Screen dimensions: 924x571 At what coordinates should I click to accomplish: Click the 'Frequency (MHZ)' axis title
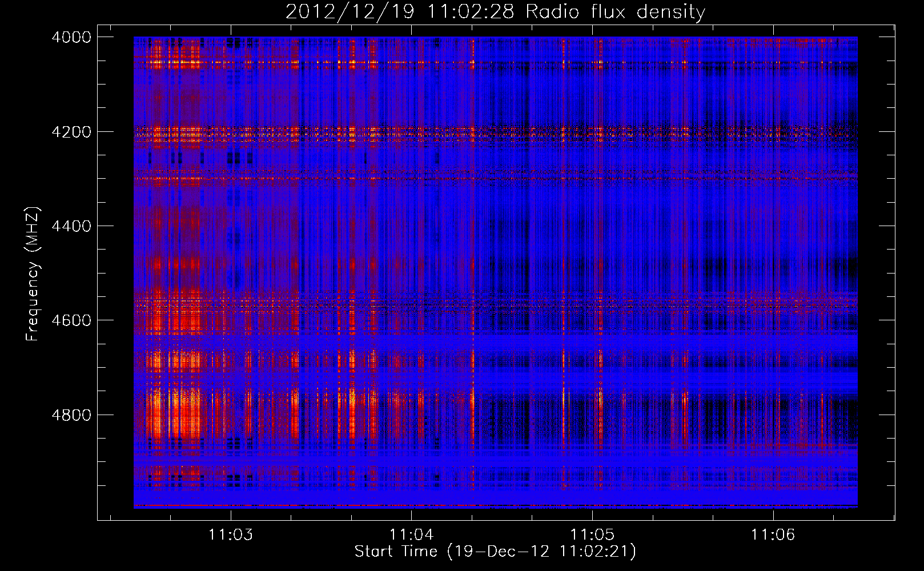(33, 274)
